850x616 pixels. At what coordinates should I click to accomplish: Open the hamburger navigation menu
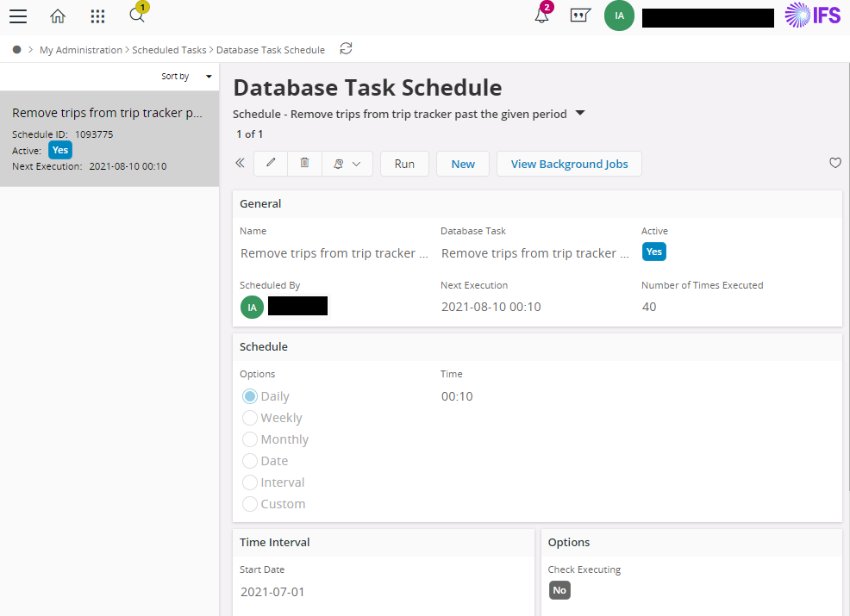[x=18, y=16]
